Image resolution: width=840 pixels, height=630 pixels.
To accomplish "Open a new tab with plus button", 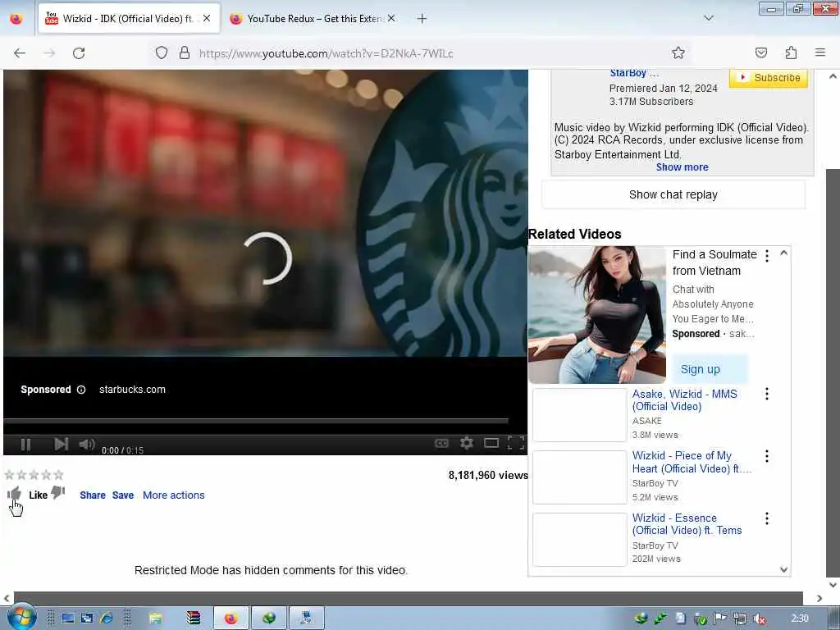I will [x=422, y=19].
